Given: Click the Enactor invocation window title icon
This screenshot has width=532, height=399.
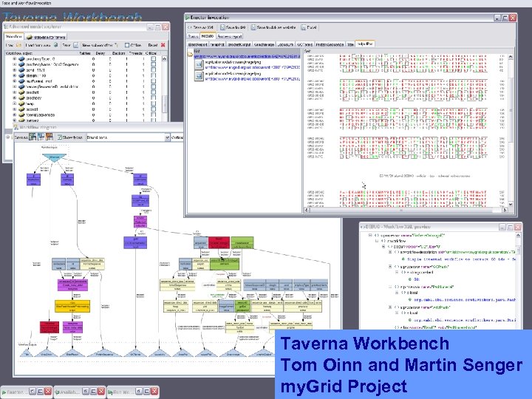Looking at the screenshot, I should coord(187,17).
